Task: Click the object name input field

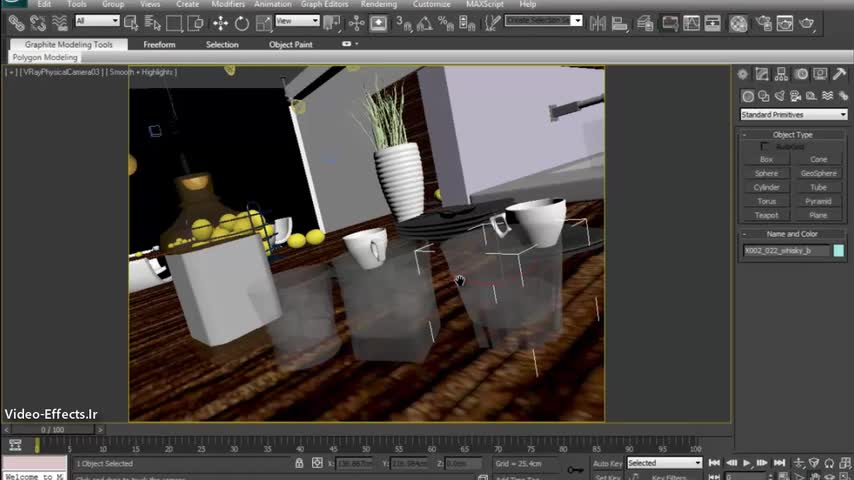Action: [x=786, y=251]
